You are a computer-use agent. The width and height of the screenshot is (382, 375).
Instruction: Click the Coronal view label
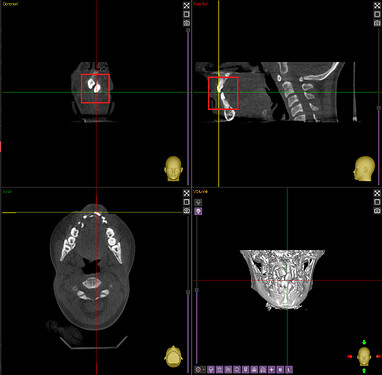tap(10, 4)
